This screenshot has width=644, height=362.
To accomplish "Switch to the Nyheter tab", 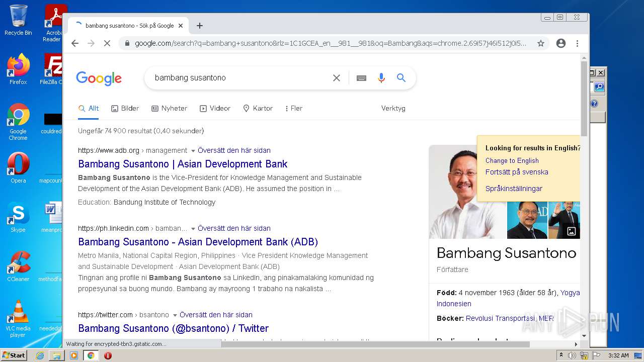I will click(x=170, y=108).
